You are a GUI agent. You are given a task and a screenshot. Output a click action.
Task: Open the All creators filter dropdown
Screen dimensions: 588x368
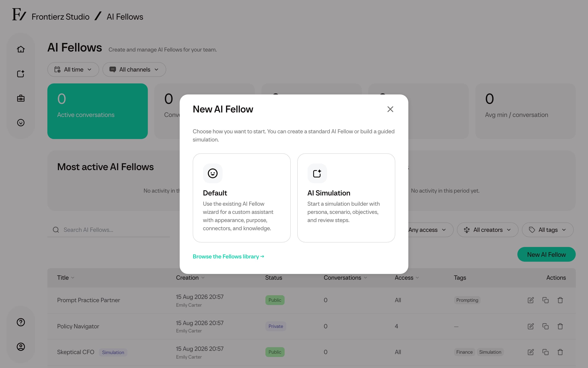point(487,230)
